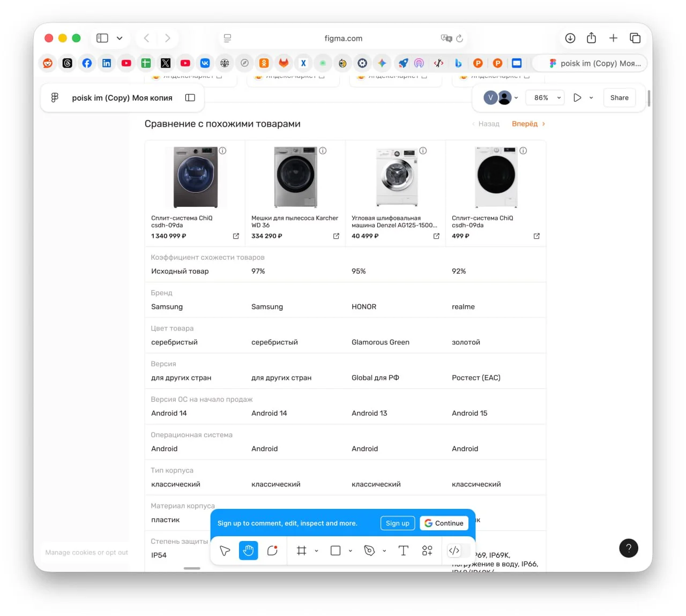The width and height of the screenshot is (686, 616).
Task: Select the Hand tool
Action: click(248, 551)
